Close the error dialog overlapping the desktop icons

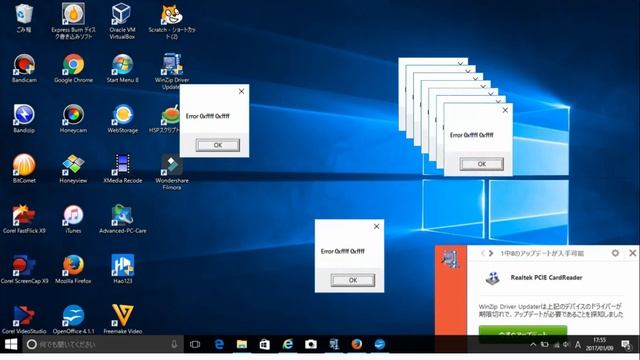241,91
